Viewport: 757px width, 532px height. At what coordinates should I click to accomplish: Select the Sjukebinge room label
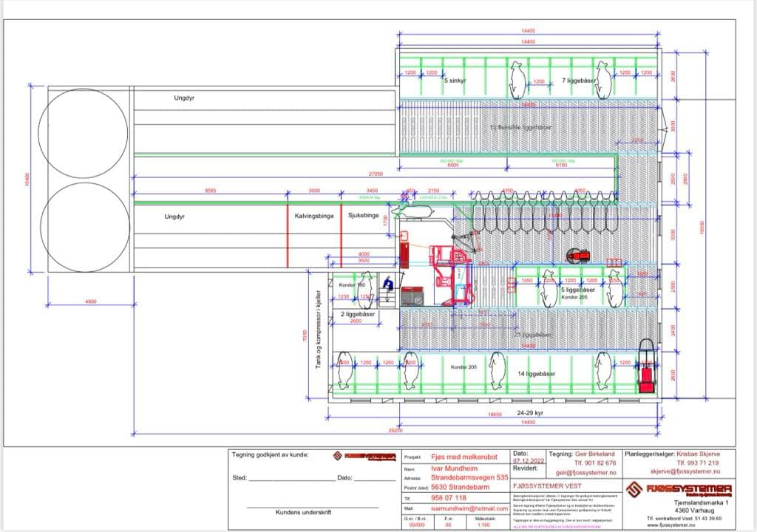click(363, 216)
